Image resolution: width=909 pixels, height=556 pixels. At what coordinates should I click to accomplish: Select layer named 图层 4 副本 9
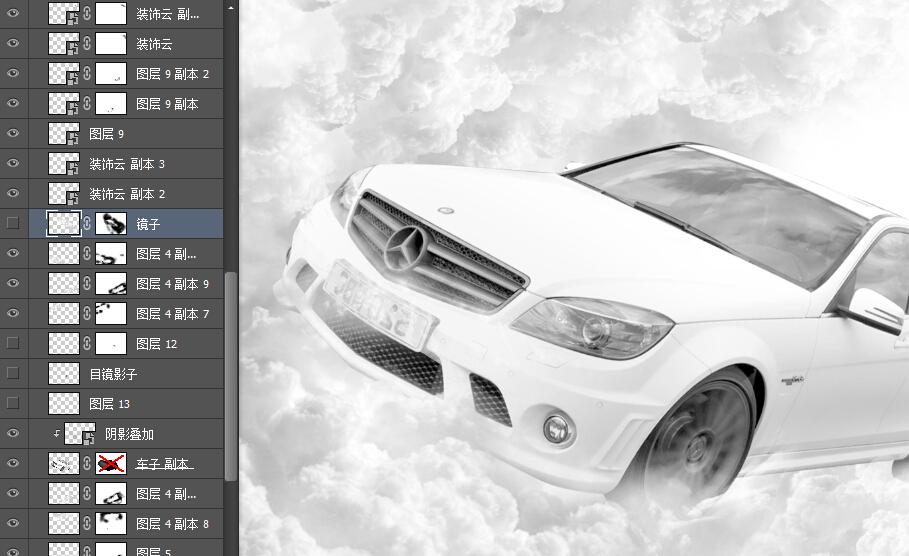172,284
